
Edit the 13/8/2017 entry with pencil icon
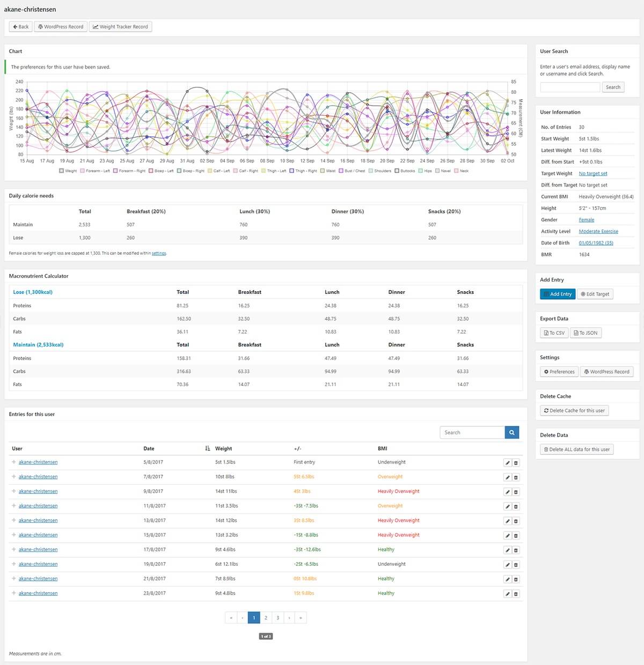pos(507,521)
